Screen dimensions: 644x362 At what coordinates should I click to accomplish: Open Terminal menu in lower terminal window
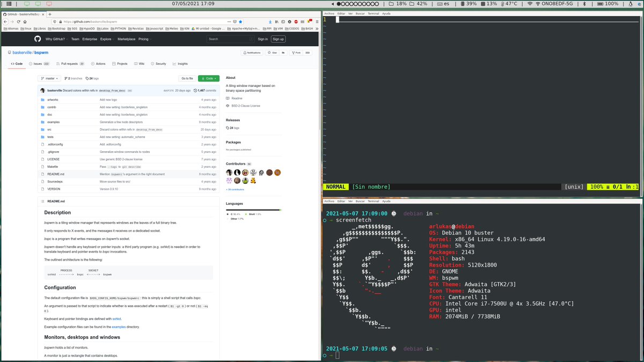point(373,201)
